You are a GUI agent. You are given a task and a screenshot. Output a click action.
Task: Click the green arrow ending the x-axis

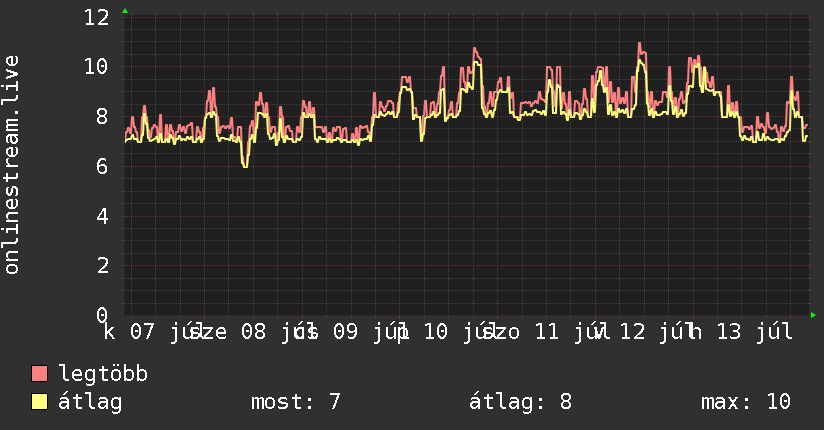point(813,315)
